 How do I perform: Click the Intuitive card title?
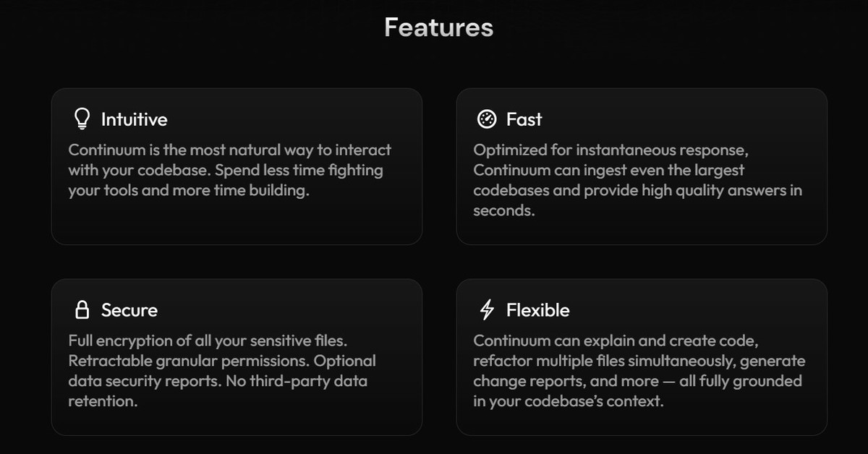point(134,119)
